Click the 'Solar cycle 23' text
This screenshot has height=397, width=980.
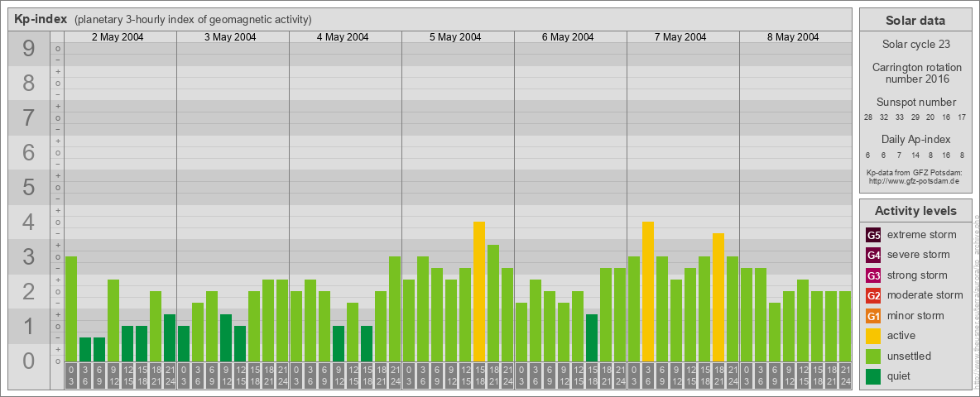[915, 45]
